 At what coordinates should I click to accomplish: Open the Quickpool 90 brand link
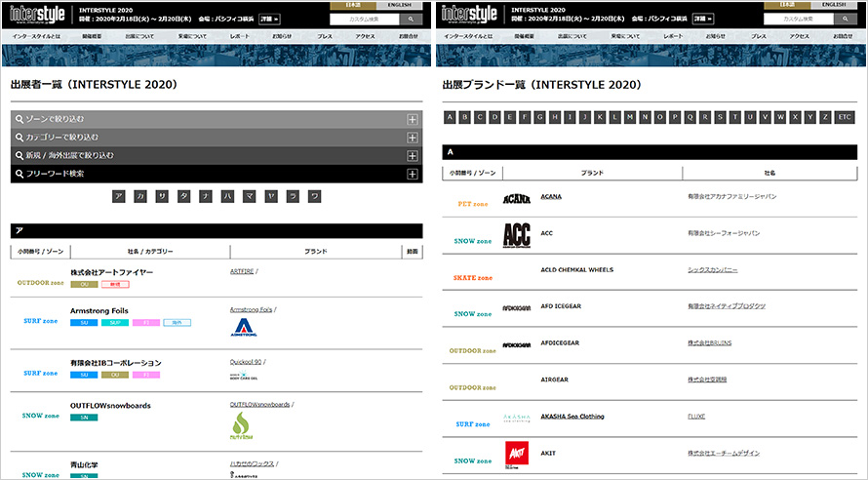point(246,362)
